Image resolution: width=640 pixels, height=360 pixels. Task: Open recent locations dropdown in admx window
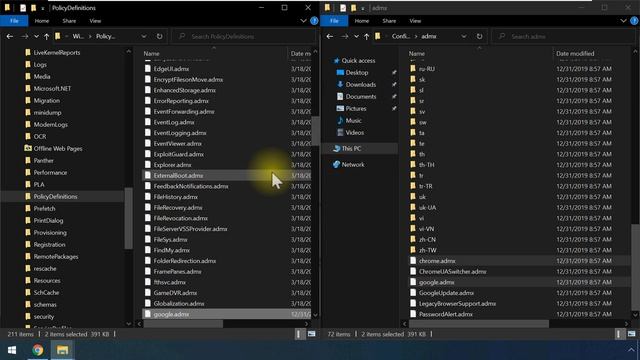click(x=356, y=36)
